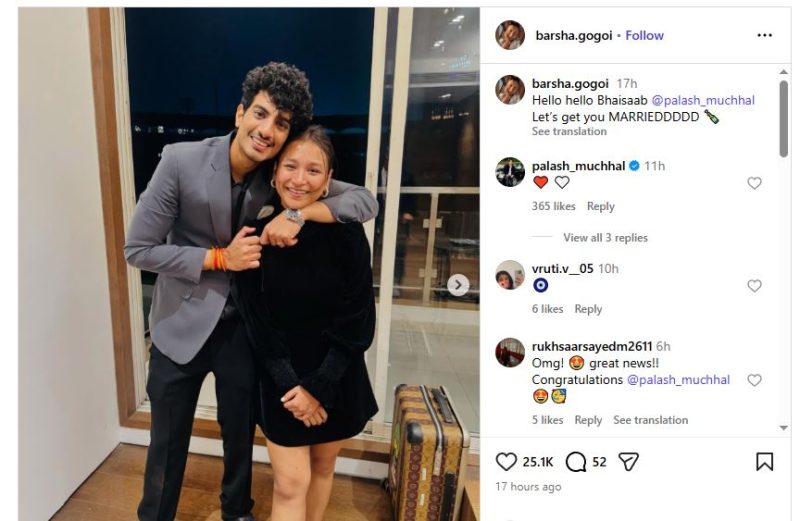Image resolution: width=800 pixels, height=521 pixels.
Task: Open barsha.gogoi's header profile picture
Action: (x=510, y=35)
